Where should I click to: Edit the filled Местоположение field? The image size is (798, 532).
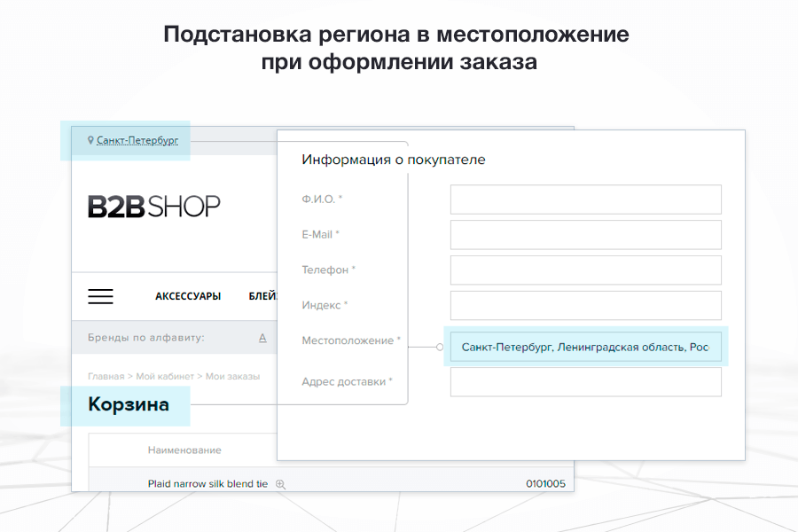pos(586,348)
